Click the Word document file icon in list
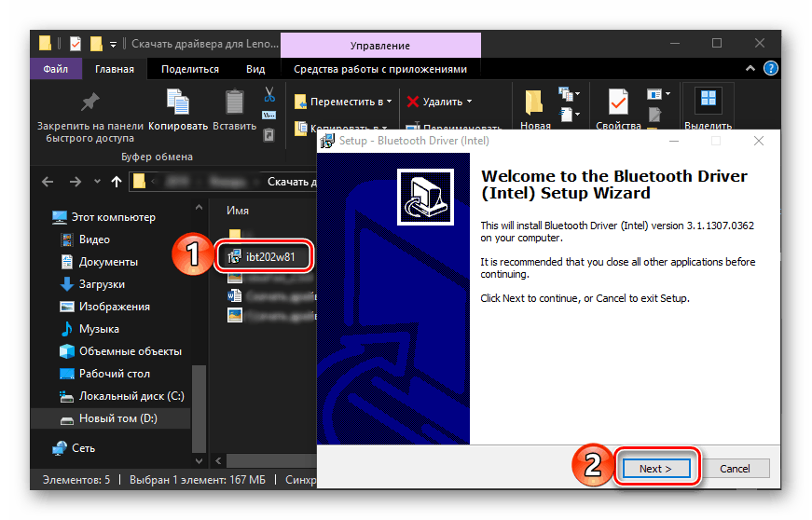812x520 pixels. tap(235, 295)
